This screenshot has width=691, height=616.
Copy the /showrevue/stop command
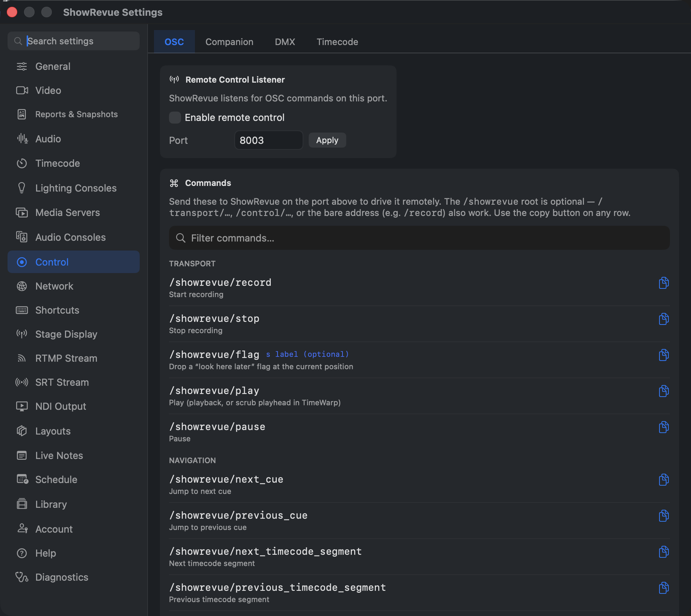click(664, 319)
